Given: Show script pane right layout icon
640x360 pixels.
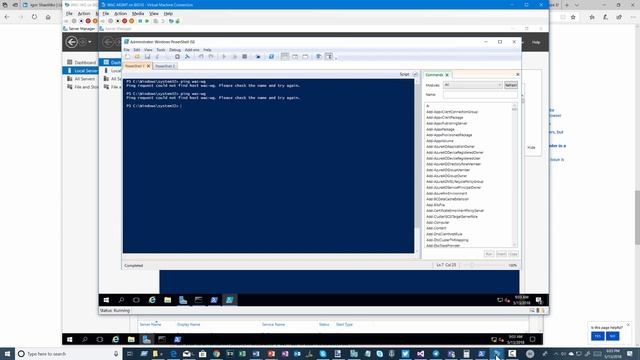Looking at the screenshot, I should click(x=295, y=57).
